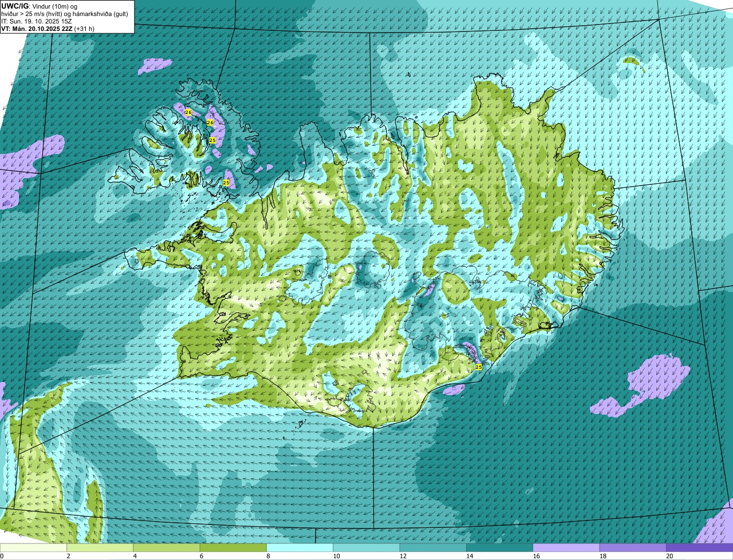Click the 6–8 m/s olive green scale swatch
The height and width of the screenshot is (560, 733).
pyautogui.click(x=234, y=547)
